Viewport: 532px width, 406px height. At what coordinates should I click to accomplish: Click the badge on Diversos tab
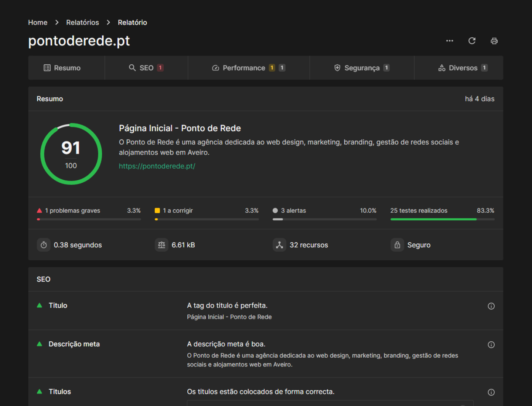tap(484, 68)
